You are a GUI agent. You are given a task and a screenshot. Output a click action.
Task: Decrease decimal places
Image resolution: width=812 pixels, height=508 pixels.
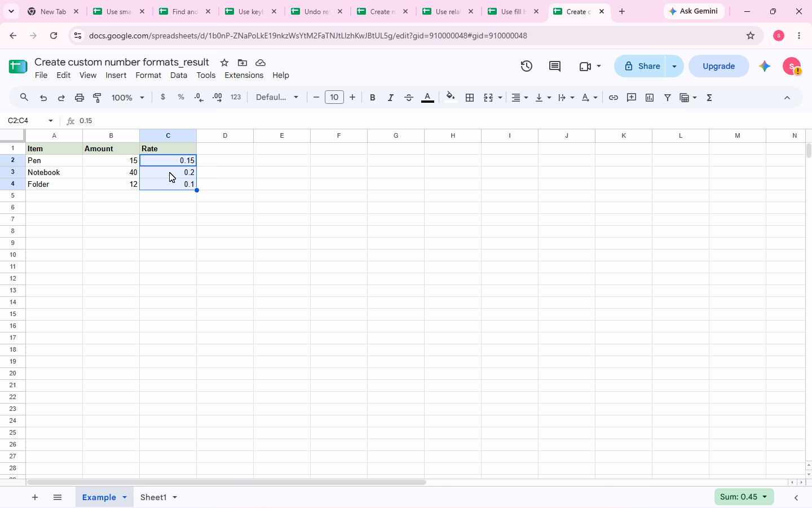[199, 98]
